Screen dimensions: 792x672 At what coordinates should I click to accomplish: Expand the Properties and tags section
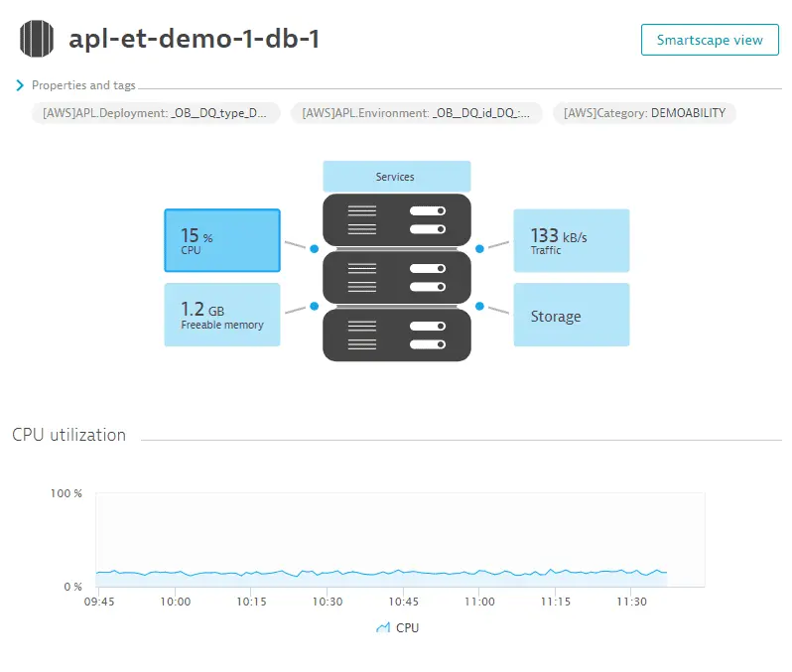(x=20, y=85)
